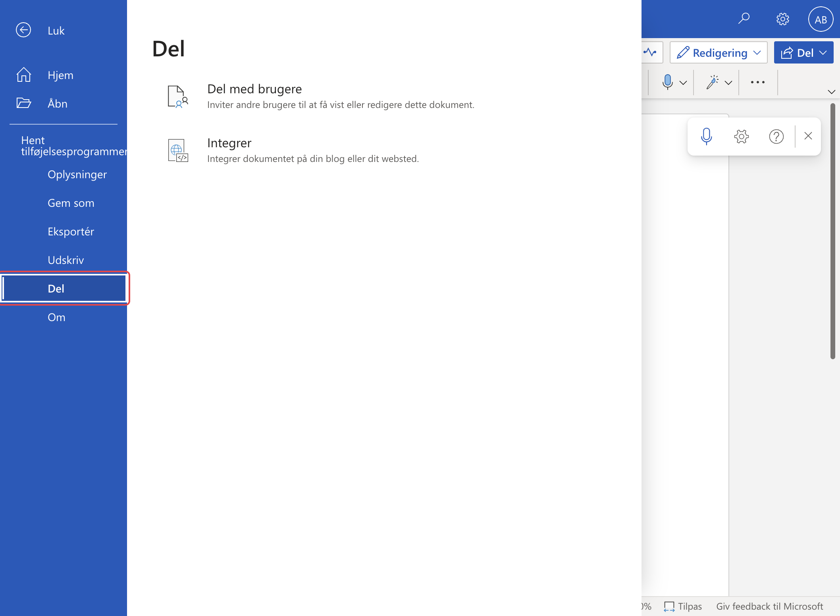
Task: Click the Integrer embed icon
Action: coord(178,150)
